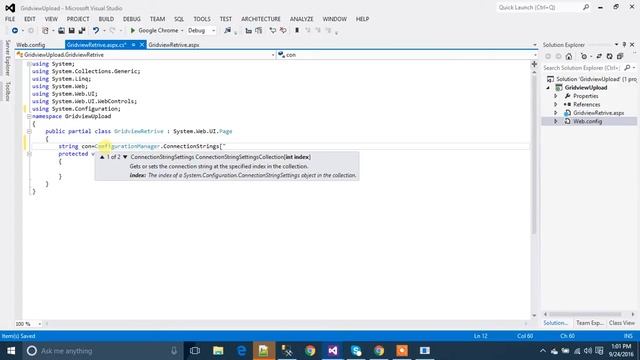Expand GridviewRetrive.aspx node in Solution Explorer
Screen dimensions: 640x360
click(556, 113)
